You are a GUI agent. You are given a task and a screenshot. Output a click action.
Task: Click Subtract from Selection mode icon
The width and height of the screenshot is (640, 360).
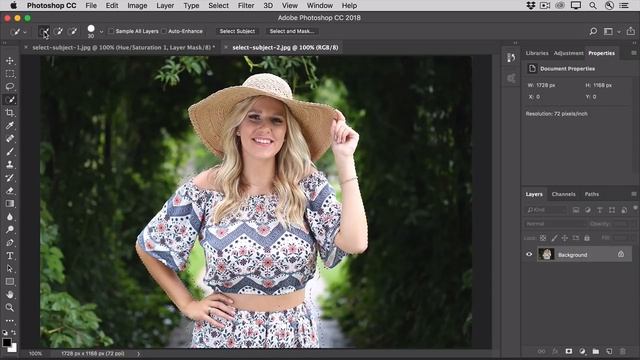73,31
